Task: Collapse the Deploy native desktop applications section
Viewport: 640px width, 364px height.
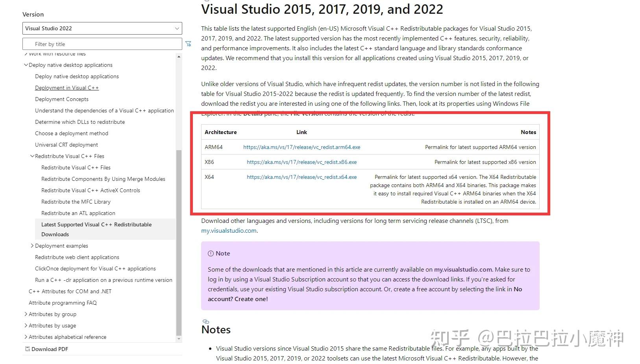Action: (26, 65)
